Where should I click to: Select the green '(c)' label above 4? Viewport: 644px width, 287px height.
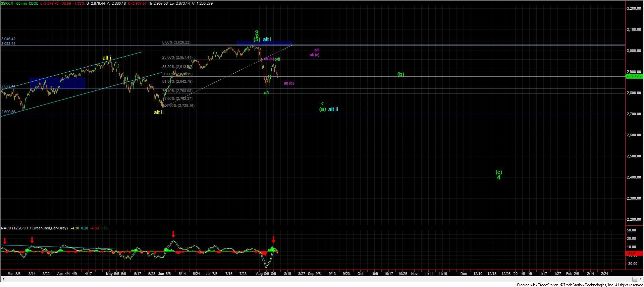(x=499, y=172)
